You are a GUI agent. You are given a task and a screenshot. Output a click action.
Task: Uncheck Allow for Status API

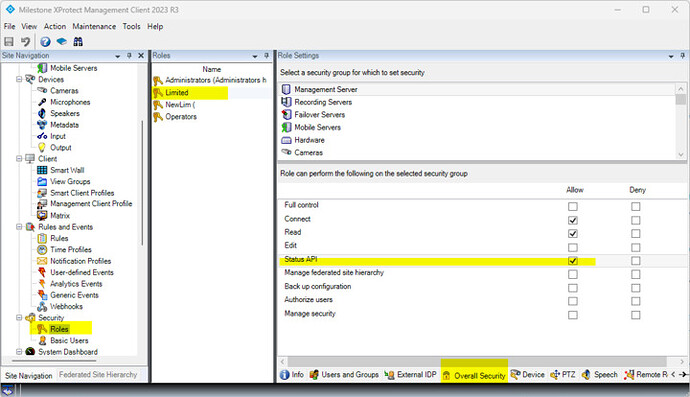click(573, 261)
